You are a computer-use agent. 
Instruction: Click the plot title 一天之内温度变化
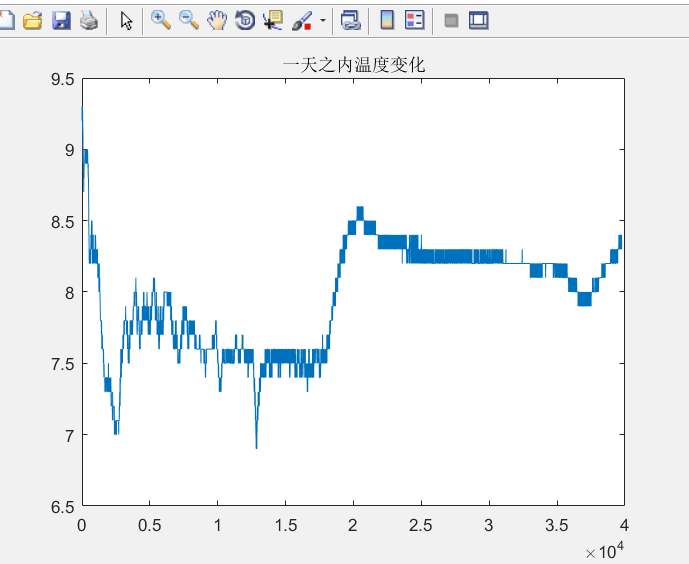[354, 65]
